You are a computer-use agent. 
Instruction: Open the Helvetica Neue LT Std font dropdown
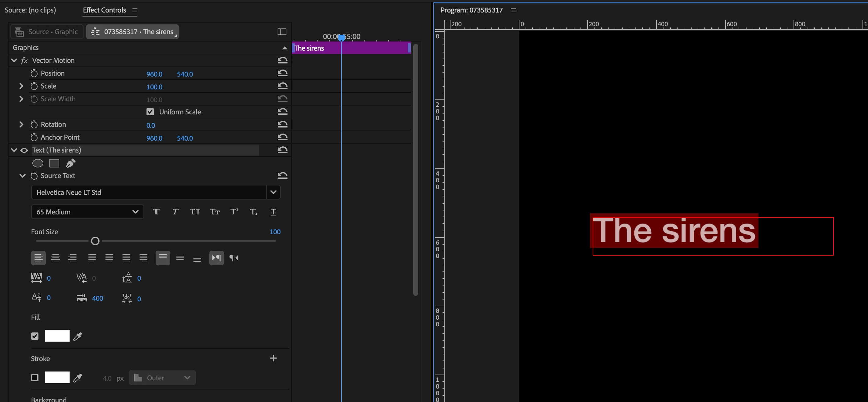(x=273, y=192)
